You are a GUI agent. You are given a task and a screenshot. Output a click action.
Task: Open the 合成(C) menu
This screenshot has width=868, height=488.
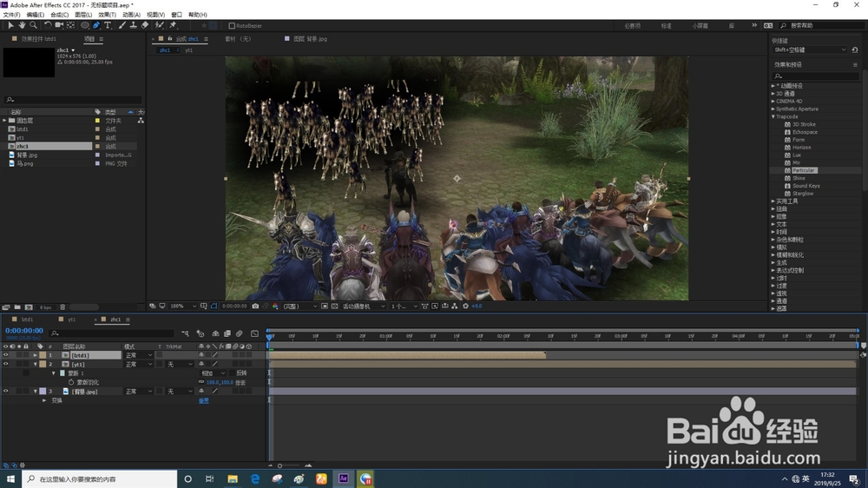(59, 15)
